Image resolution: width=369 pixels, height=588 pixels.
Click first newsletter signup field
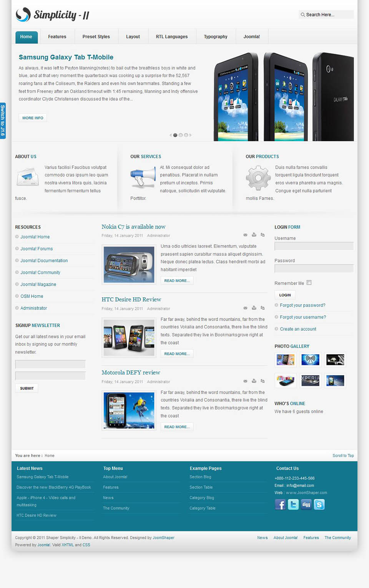tap(50, 364)
